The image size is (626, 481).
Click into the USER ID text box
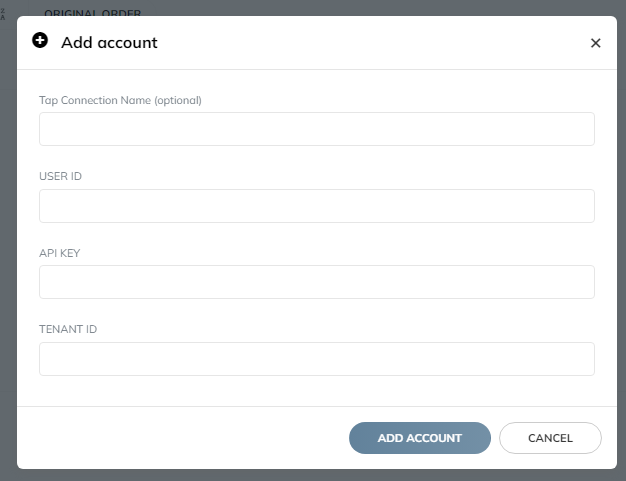click(x=317, y=206)
